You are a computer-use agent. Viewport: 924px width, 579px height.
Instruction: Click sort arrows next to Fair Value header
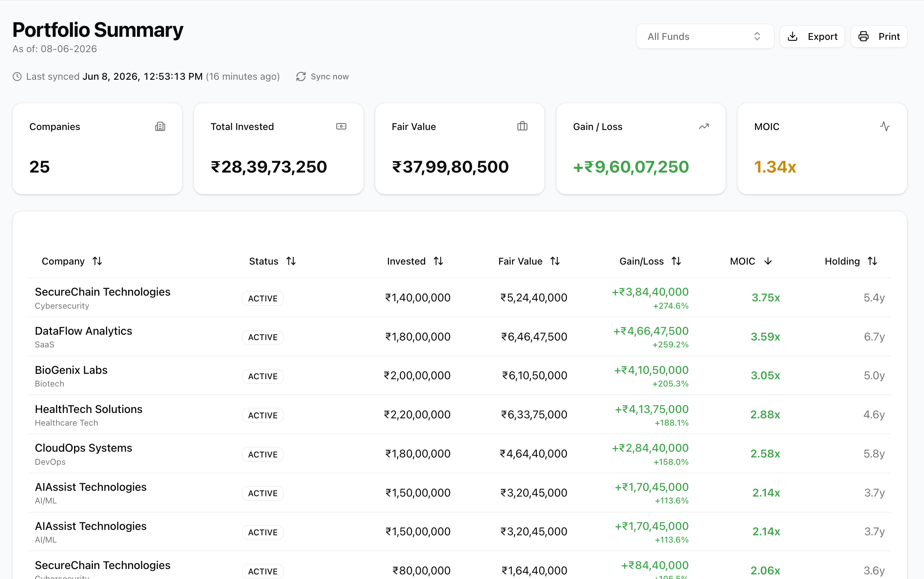click(x=555, y=261)
